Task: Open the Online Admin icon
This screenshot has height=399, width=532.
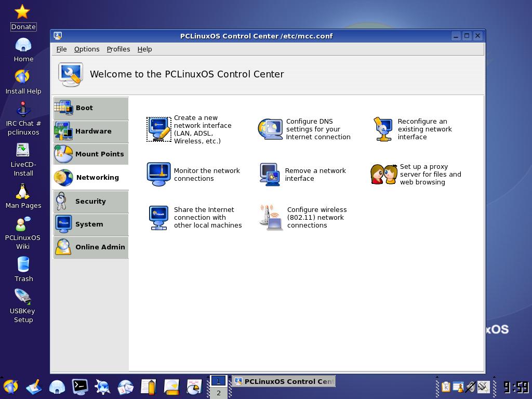Action: (63, 247)
